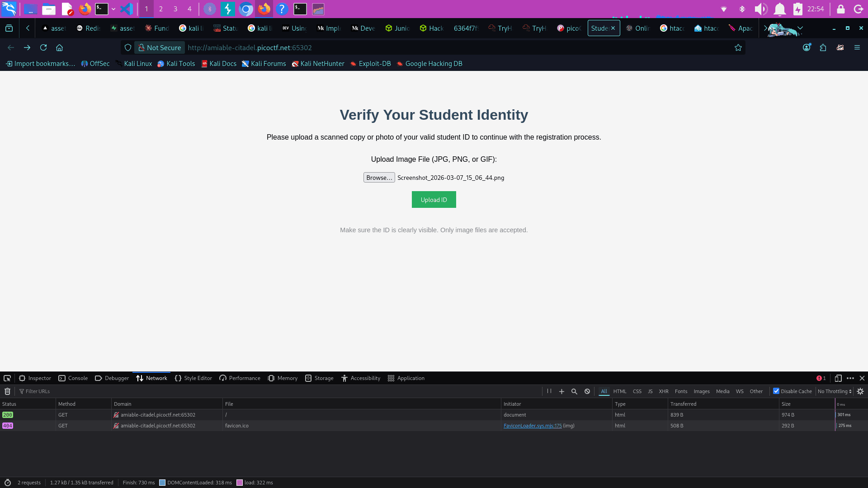Click the browser forward arrow
This screenshot has width=868, height=488.
(27, 47)
